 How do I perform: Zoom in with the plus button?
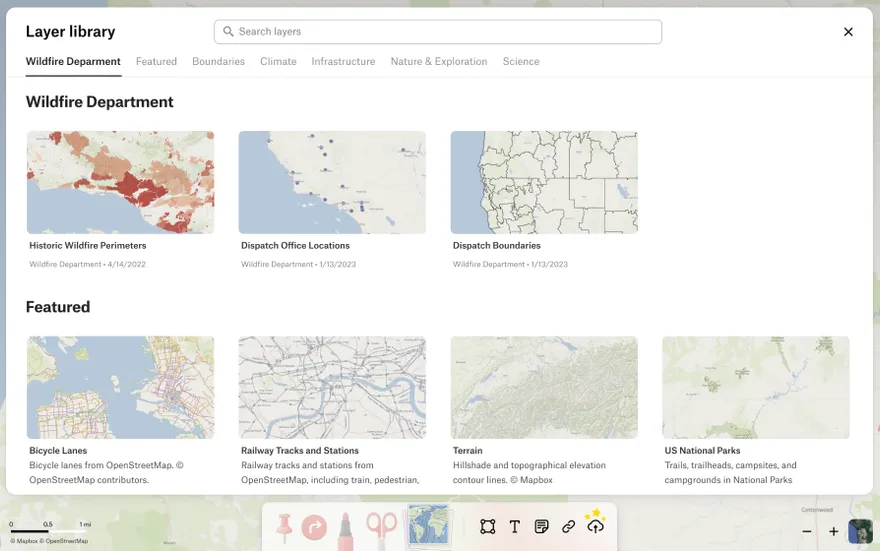pyautogui.click(x=833, y=531)
